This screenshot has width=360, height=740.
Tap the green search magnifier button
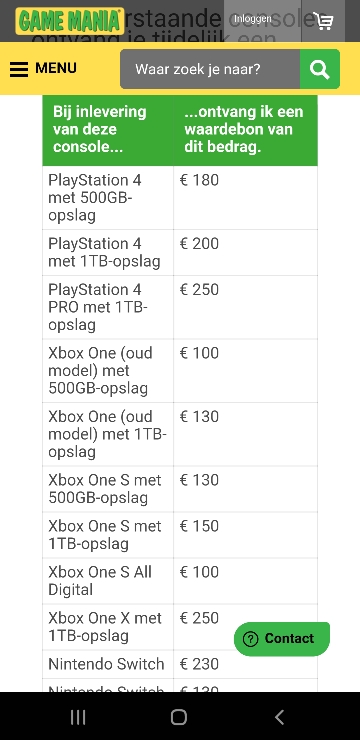(x=319, y=69)
